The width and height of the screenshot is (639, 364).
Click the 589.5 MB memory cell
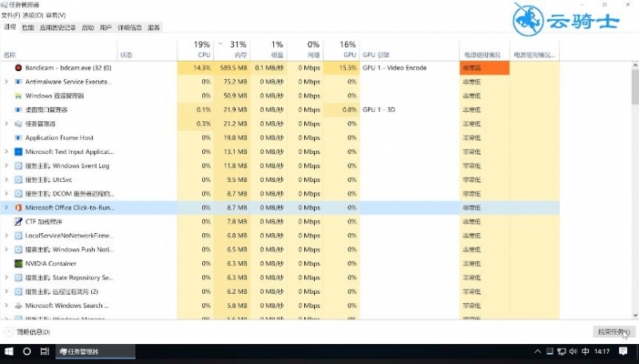(x=232, y=68)
